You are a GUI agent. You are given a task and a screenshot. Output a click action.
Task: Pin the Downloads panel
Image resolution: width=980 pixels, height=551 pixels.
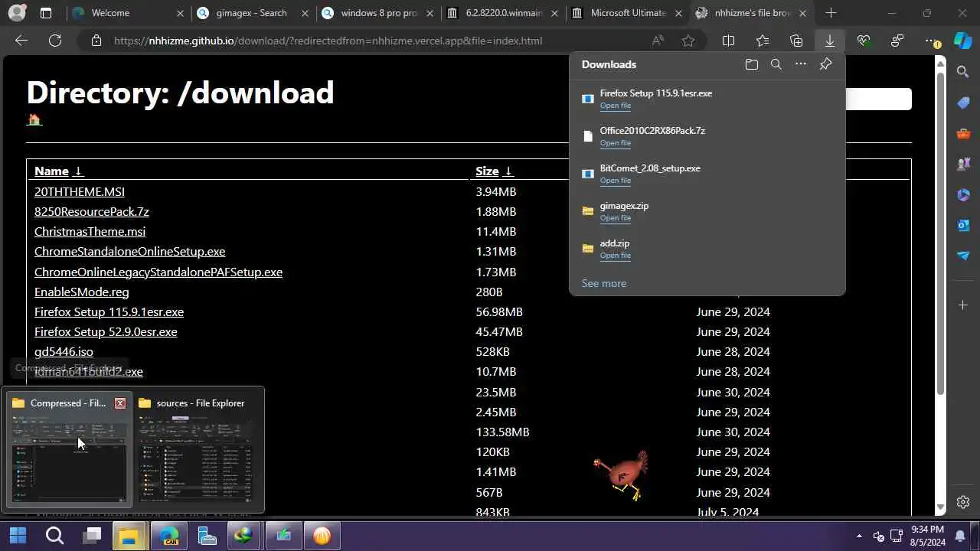click(825, 64)
